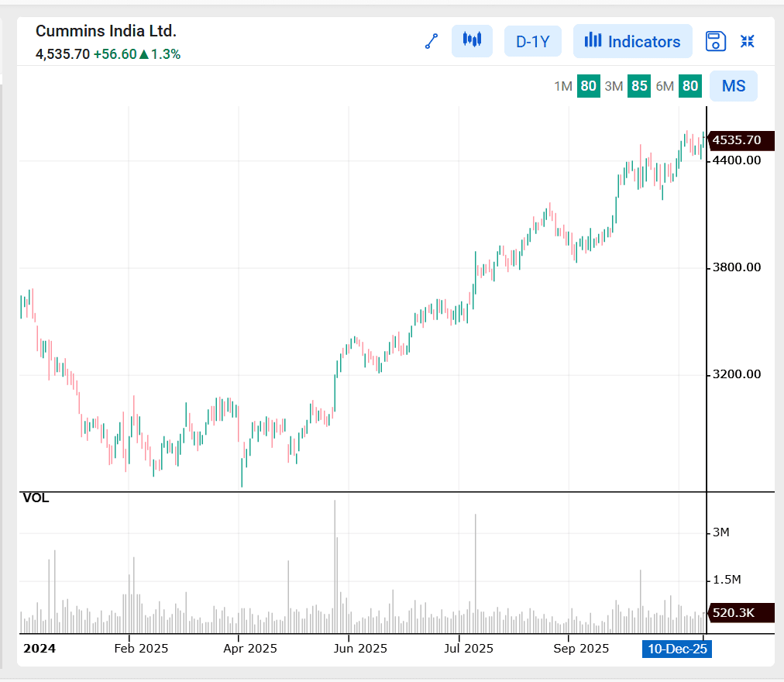Click the Jul 2025 time axis label

[x=469, y=649]
